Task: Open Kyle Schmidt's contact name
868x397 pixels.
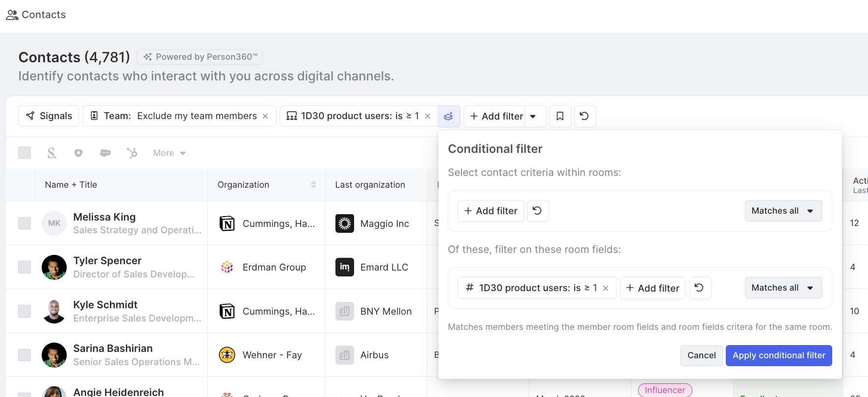Action: click(x=105, y=305)
